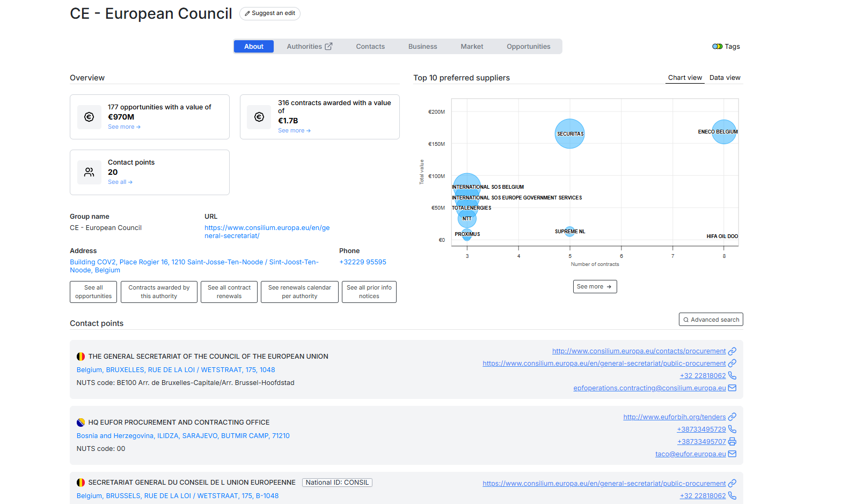Open Advanced search
The height and width of the screenshot is (504, 849).
[x=711, y=320]
